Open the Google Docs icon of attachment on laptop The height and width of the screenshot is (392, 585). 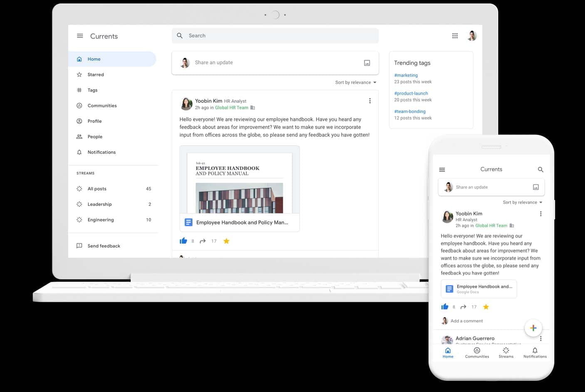coord(188,222)
